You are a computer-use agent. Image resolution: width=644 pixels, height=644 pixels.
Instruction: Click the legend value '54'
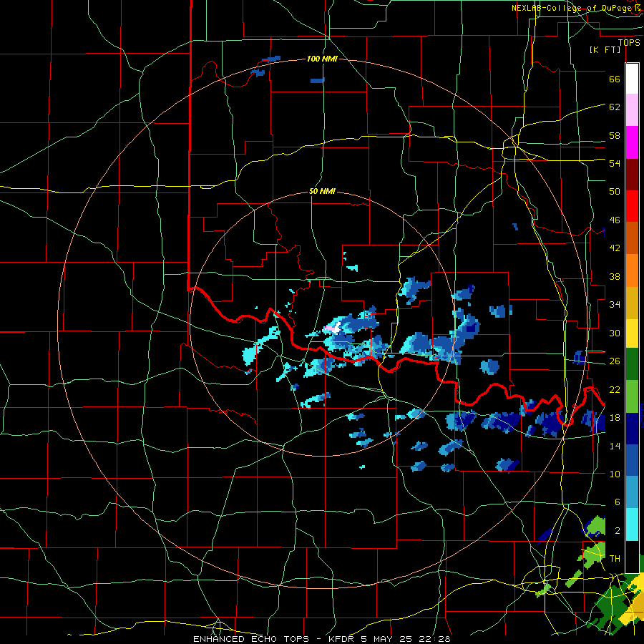pyautogui.click(x=615, y=163)
